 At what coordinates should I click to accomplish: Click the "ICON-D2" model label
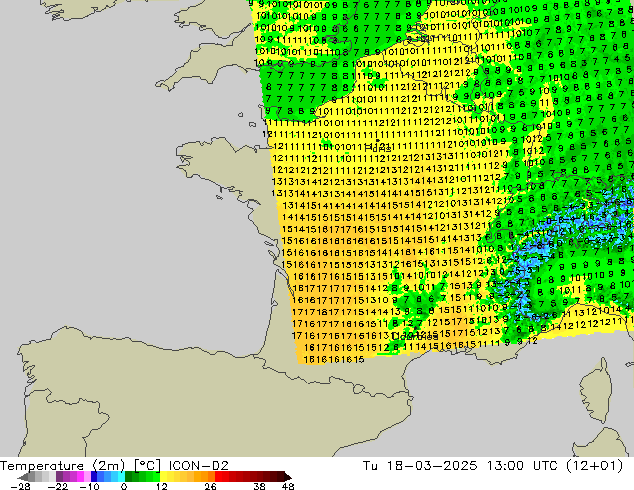[199, 466]
